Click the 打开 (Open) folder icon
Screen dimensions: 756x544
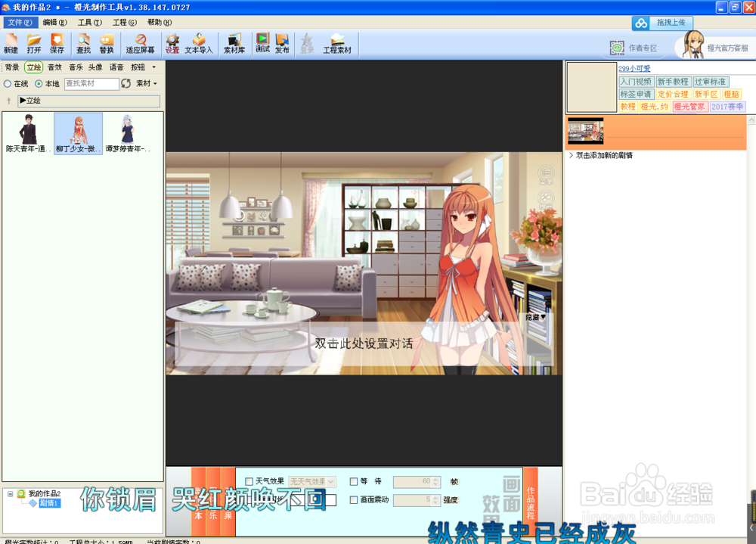tap(34, 43)
